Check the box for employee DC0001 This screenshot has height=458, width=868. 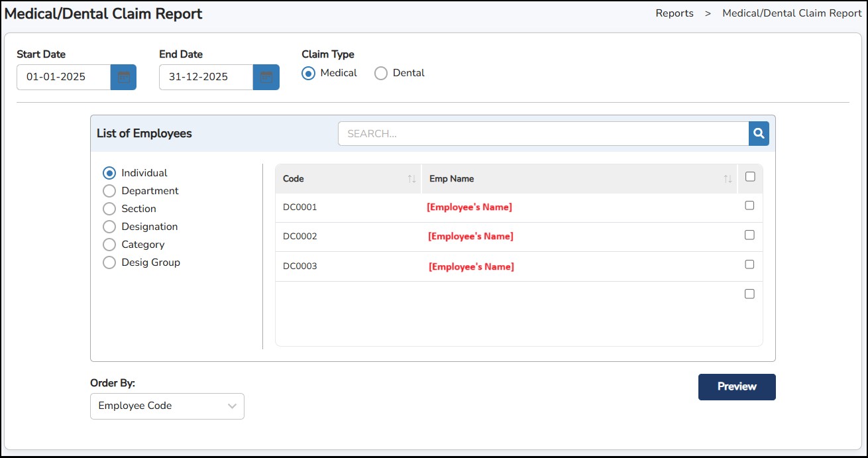749,205
